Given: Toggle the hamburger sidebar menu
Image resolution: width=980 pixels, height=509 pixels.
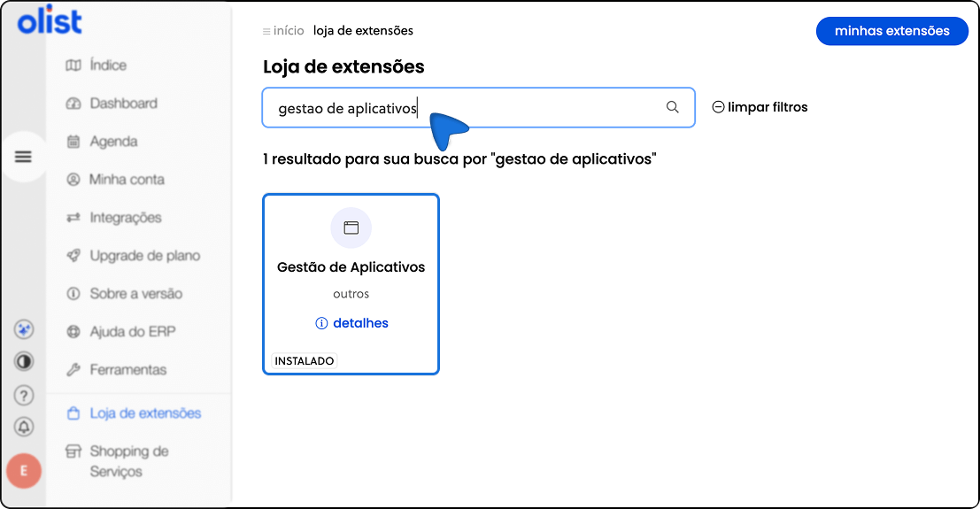Looking at the screenshot, I should click(x=23, y=157).
